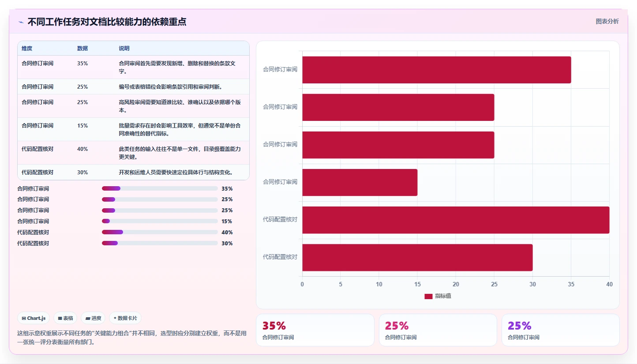Open the 图表分析 label in the header

pos(607,21)
